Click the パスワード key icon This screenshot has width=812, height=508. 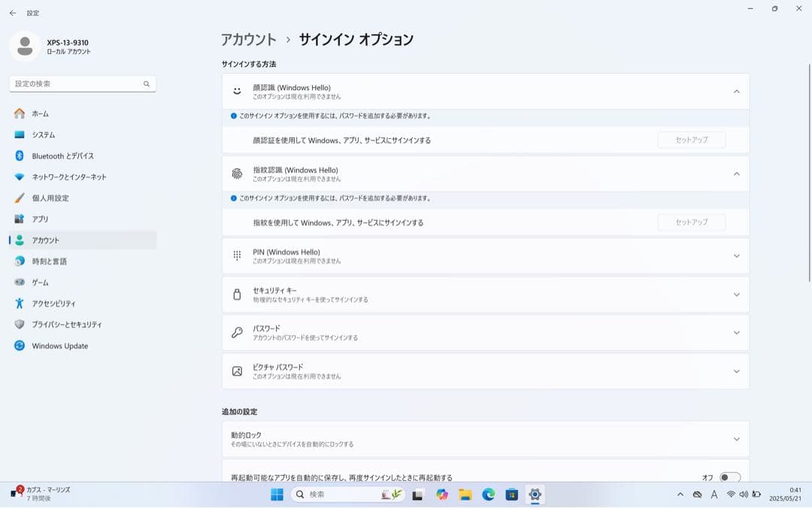(236, 332)
